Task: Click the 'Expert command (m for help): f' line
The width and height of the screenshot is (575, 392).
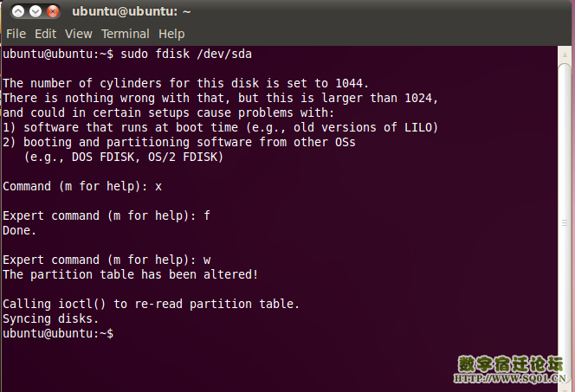Action: point(107,215)
